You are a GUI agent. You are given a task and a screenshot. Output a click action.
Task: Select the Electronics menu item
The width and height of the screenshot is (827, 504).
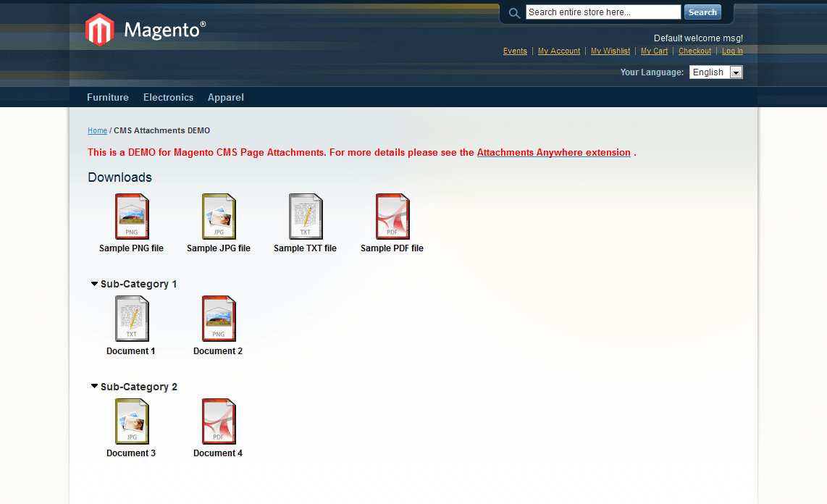168,97
